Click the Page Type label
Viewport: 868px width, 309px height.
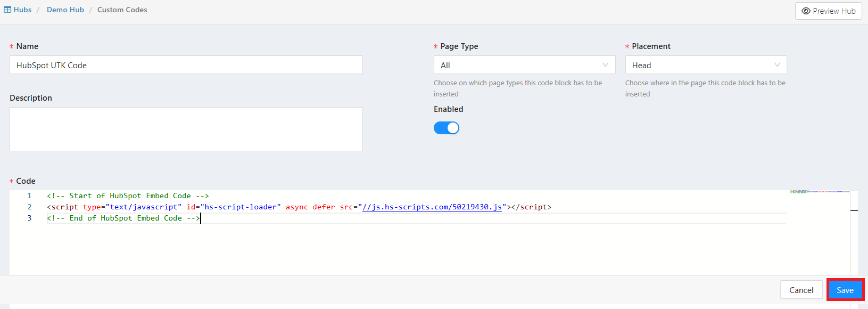(x=459, y=46)
